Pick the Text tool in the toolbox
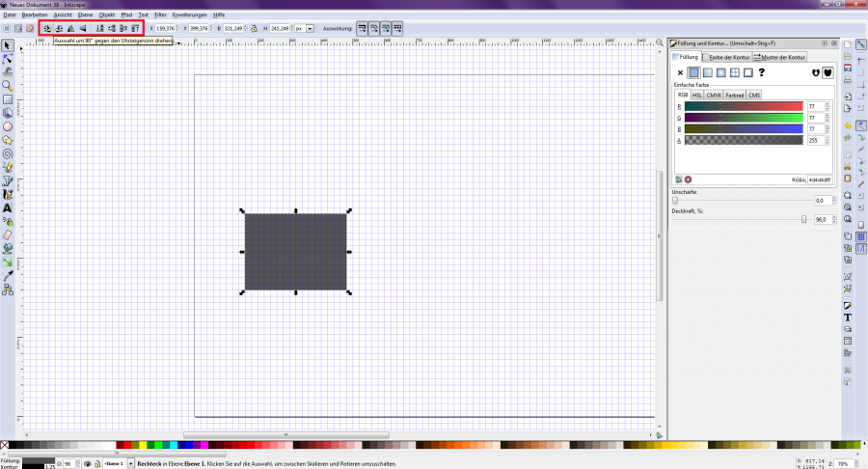This screenshot has height=469, width=868. tap(7, 207)
